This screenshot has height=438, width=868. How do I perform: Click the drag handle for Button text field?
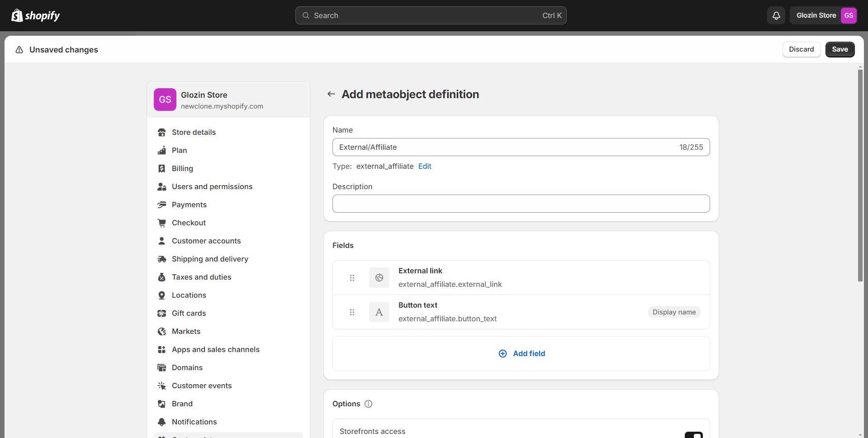point(352,312)
